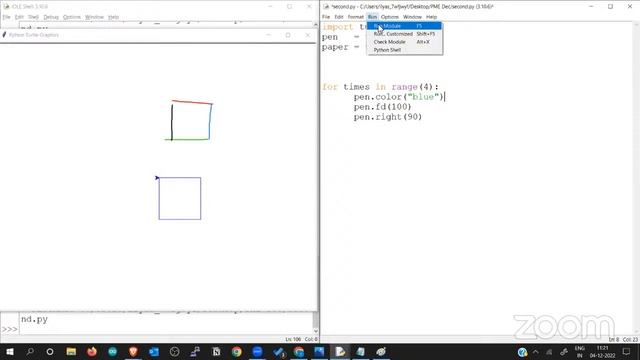
Task: Close the open Run menu in editor
Action: [372, 17]
